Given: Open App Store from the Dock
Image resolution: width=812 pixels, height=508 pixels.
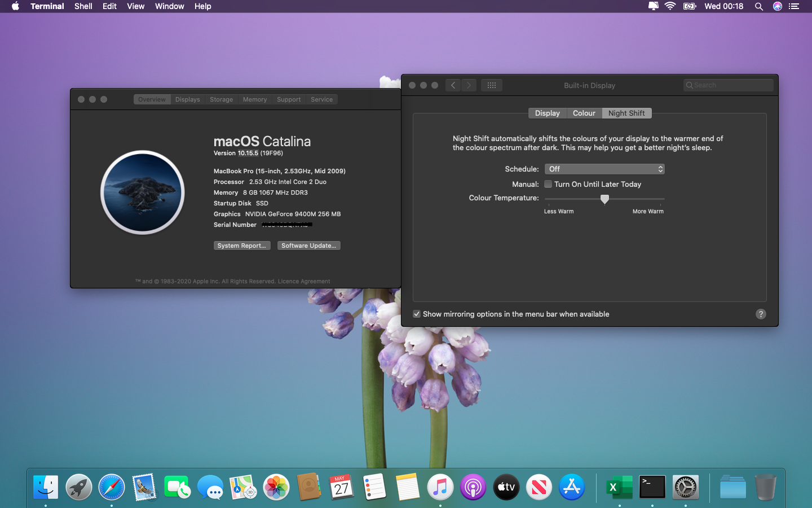Looking at the screenshot, I should 572,487.
